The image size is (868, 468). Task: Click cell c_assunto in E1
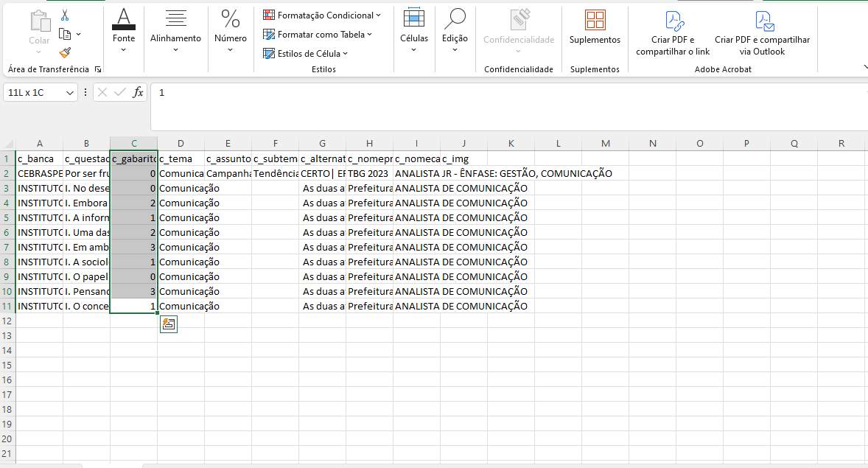tap(228, 159)
